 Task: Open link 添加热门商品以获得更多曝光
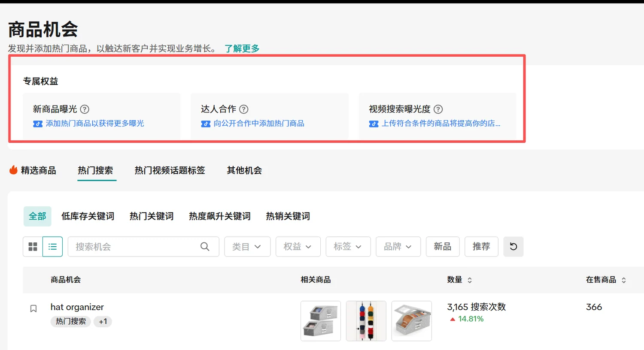95,124
